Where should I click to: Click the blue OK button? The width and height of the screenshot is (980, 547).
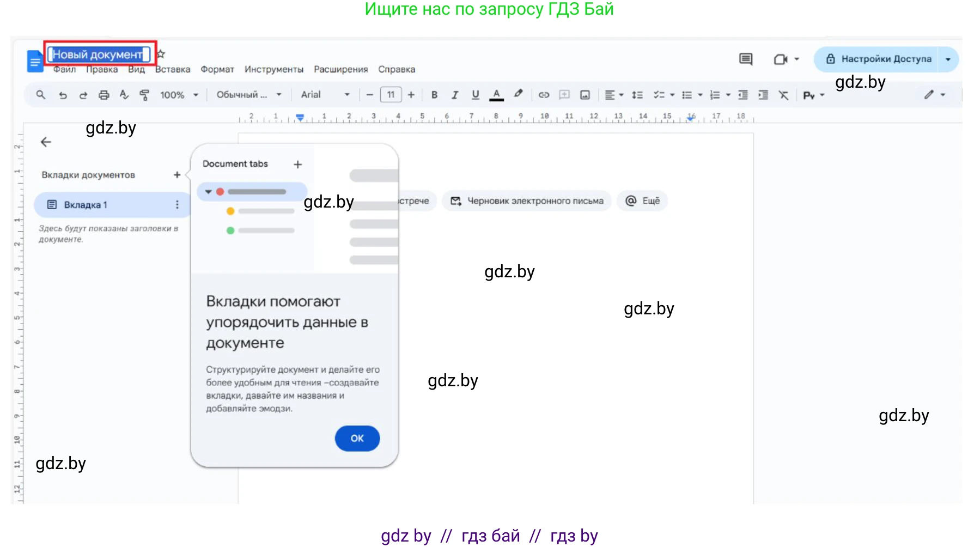click(357, 438)
